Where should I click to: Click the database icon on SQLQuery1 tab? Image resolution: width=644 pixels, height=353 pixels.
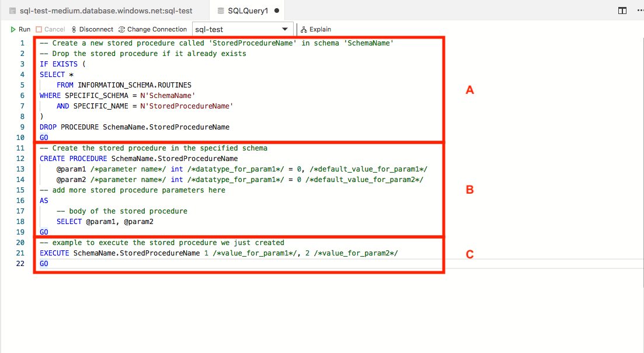click(220, 11)
